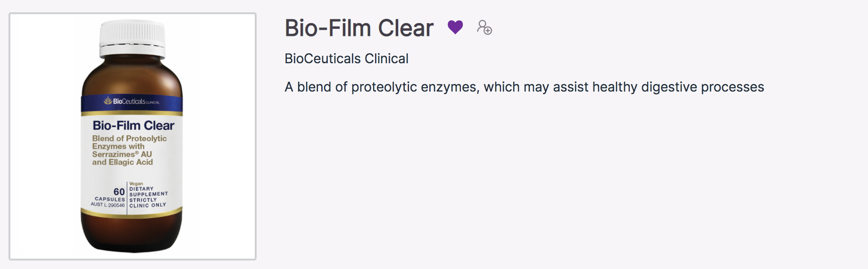Image resolution: width=868 pixels, height=269 pixels.
Task: Click the word "Clear" in the heading
Action: 405,28
